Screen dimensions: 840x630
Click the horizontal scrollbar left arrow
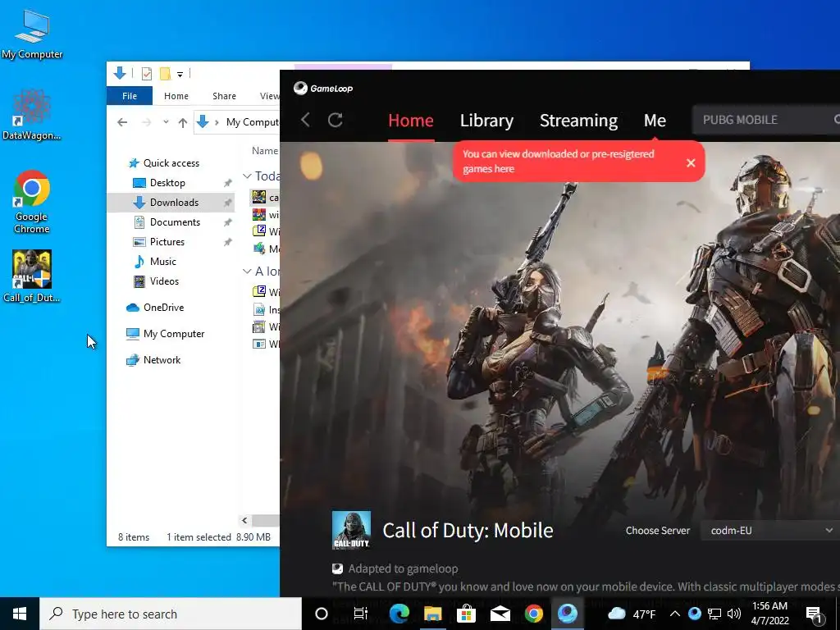[244, 520]
